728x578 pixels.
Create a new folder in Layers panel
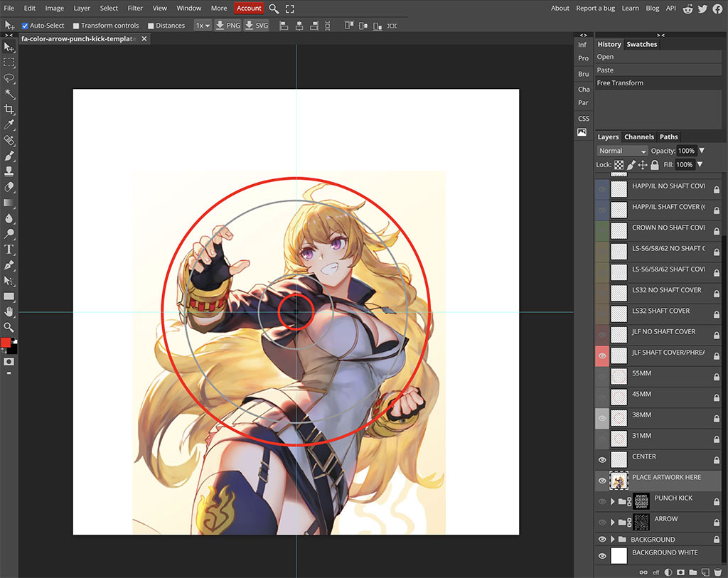[692, 572]
